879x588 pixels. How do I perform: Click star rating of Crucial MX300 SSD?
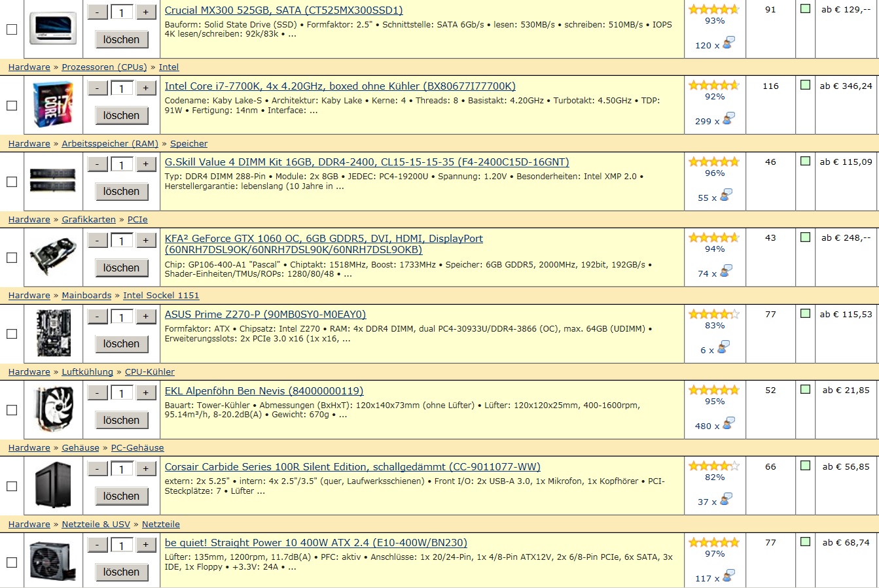(714, 9)
